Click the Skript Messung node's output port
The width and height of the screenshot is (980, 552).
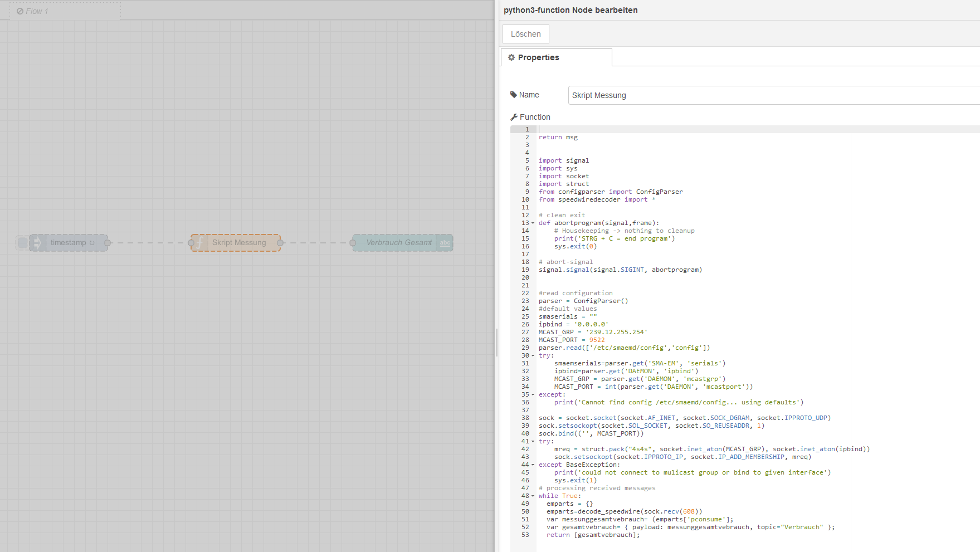(x=280, y=243)
